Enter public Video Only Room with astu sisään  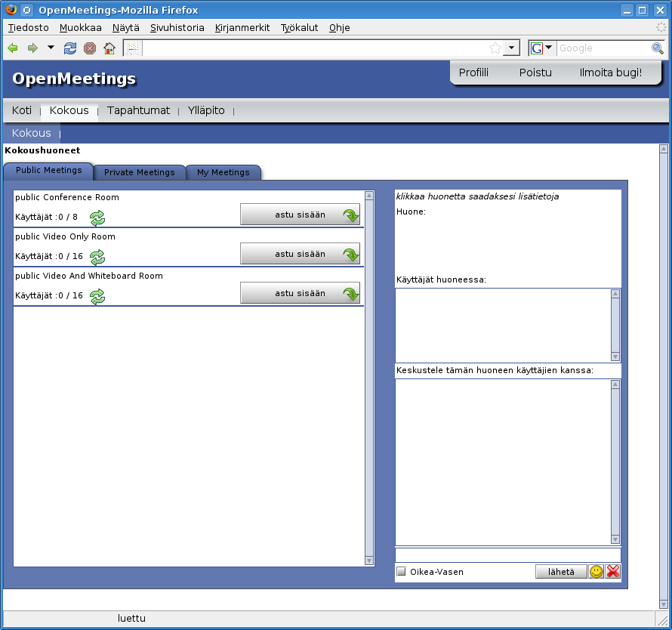pos(300,254)
